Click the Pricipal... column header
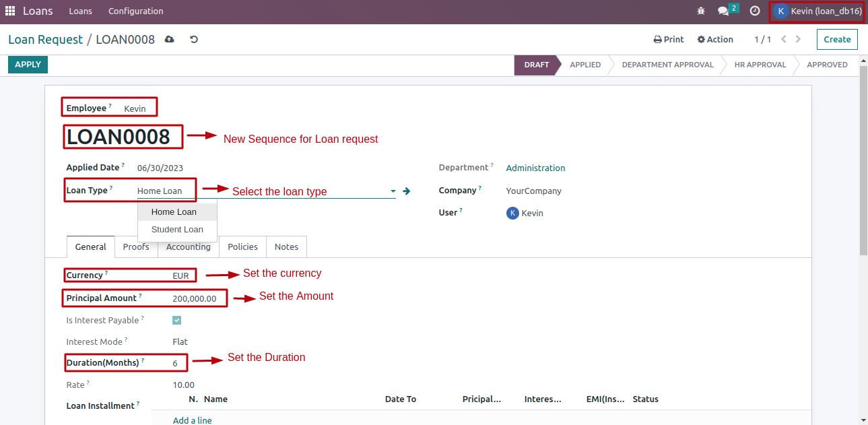868x425 pixels. pos(482,399)
